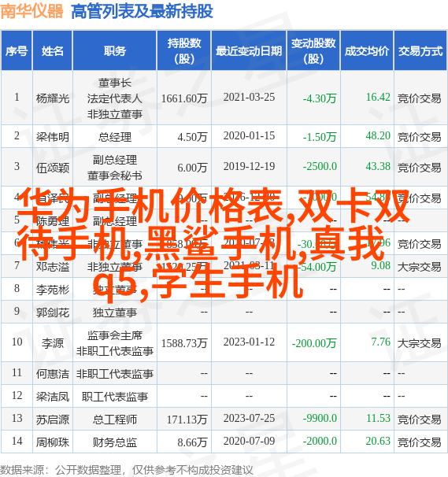Click the date 2019-12-19

(x=249, y=167)
